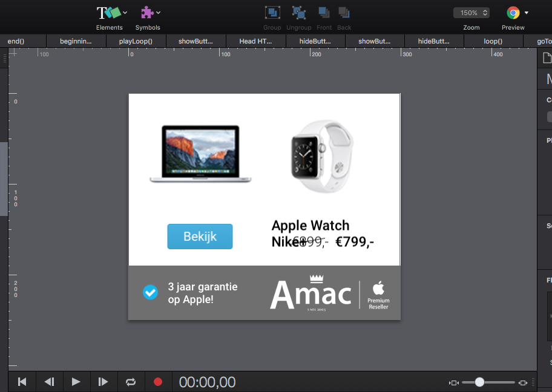
Task: Click the Ungroup toolbar icon
Action: pyautogui.click(x=299, y=13)
